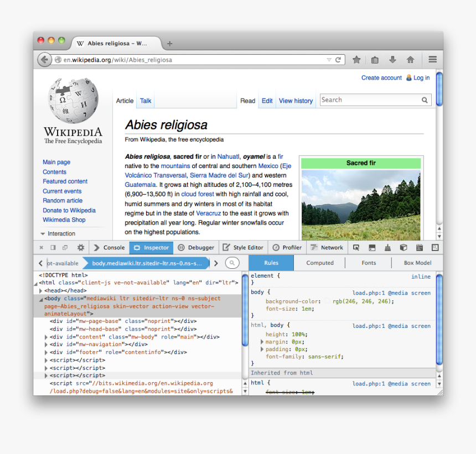Open the Network tab

coord(327,248)
